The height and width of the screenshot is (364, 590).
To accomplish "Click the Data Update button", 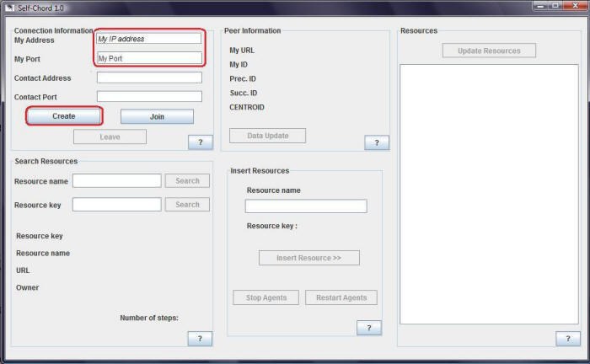I will (268, 136).
